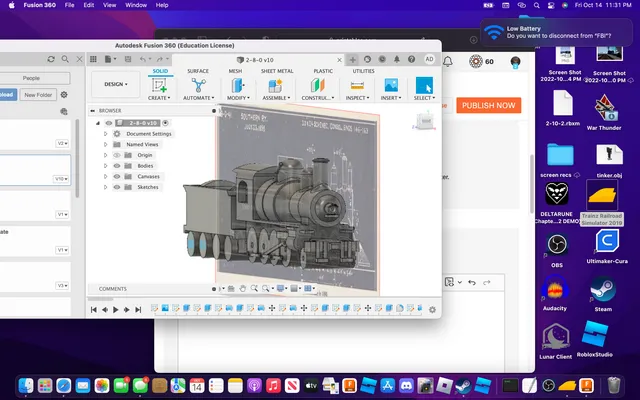Toggle visibility of 2-8-0 v10 component

coord(109,123)
